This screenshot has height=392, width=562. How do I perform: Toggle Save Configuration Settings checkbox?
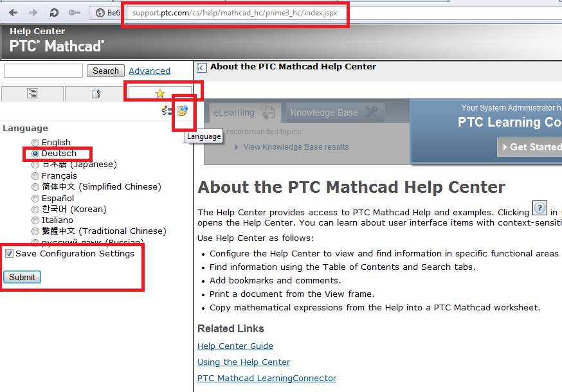tap(9, 254)
